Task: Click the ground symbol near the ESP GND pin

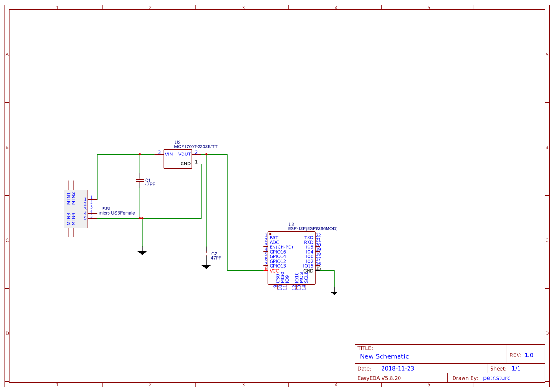Action: tap(335, 292)
